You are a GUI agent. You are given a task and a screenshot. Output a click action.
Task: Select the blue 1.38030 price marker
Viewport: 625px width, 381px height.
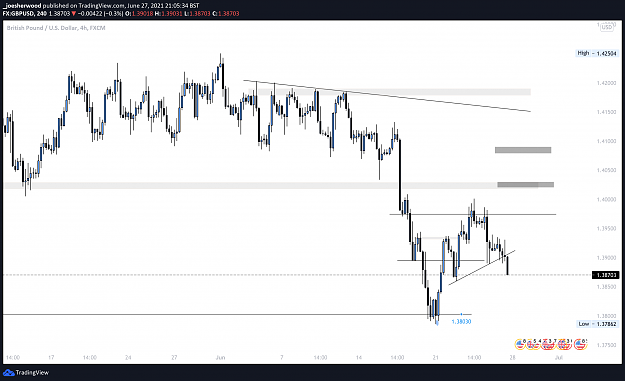coord(461,322)
